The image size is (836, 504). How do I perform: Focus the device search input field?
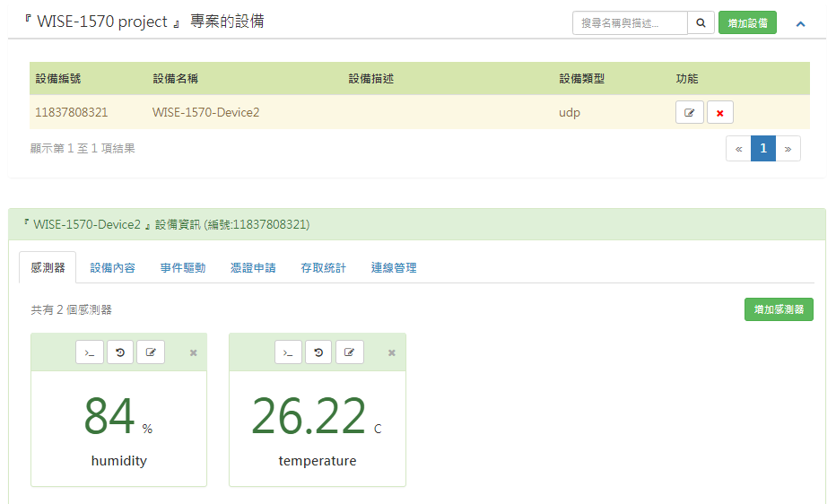(630, 22)
